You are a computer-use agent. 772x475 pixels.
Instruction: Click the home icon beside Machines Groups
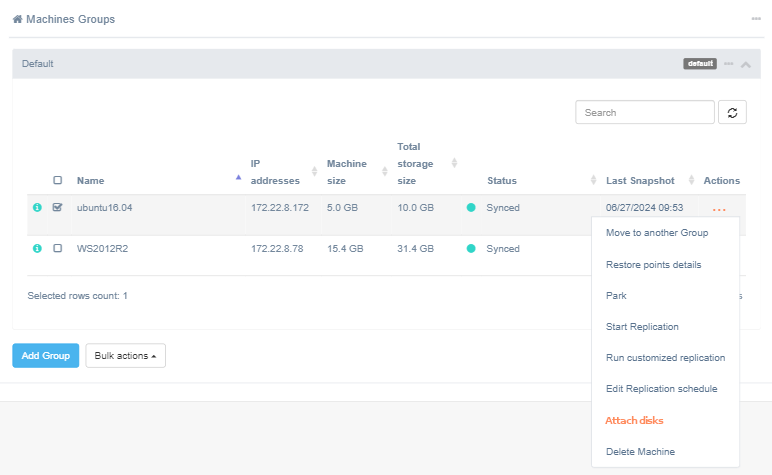(17, 19)
